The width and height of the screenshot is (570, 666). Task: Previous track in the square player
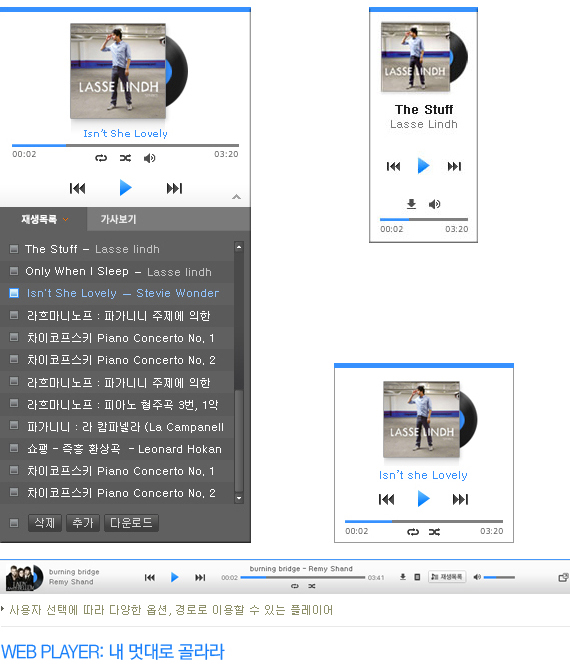pos(387,499)
